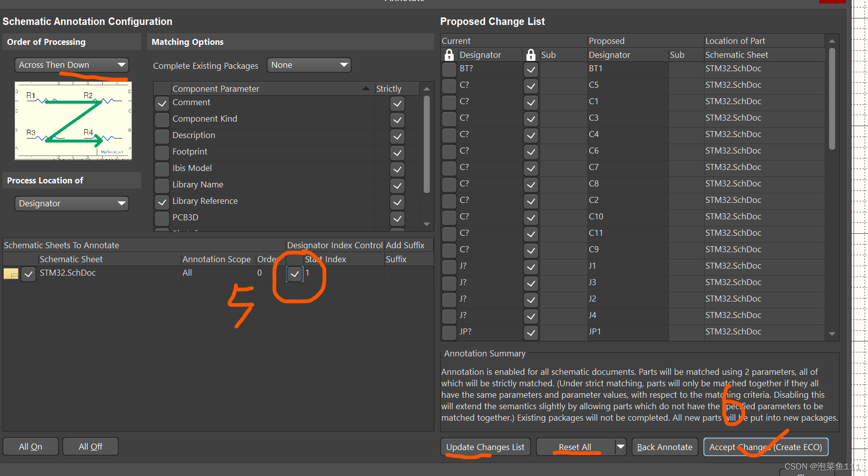Click the Strictly column header

(x=397, y=89)
